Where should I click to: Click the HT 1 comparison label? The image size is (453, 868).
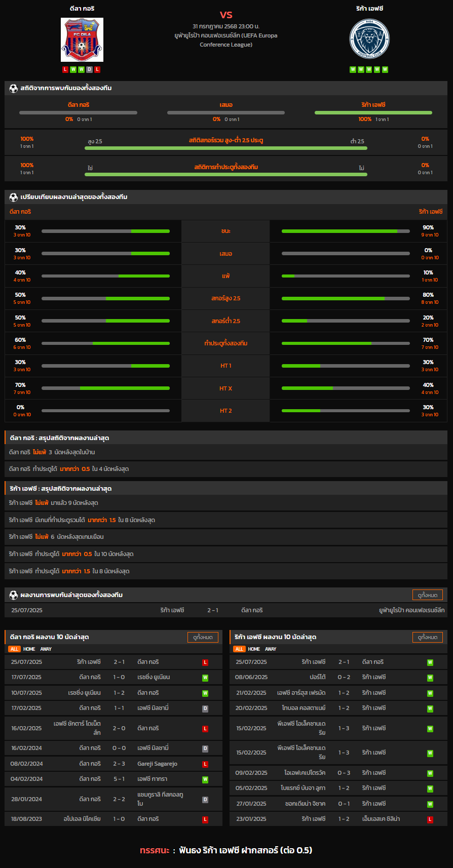tap(225, 366)
